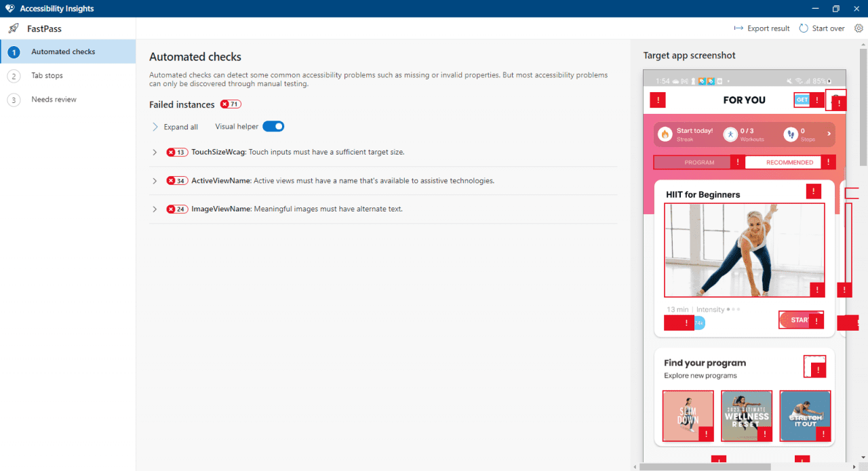This screenshot has height=471, width=868.
Task: Expand the ImageViewName failure group
Action: [x=155, y=209]
